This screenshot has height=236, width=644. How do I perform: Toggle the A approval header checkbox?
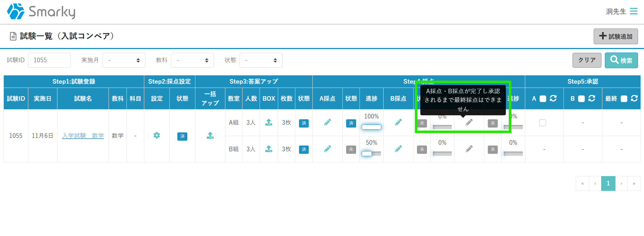[543, 99]
